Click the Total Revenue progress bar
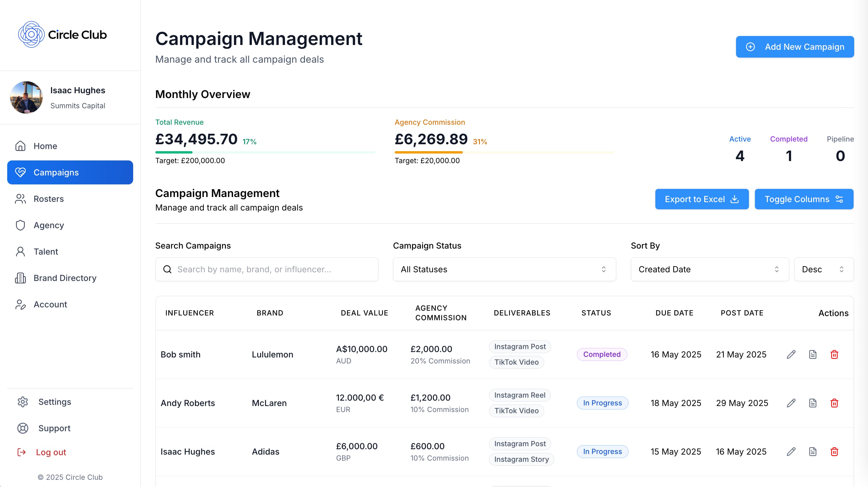 (x=265, y=152)
